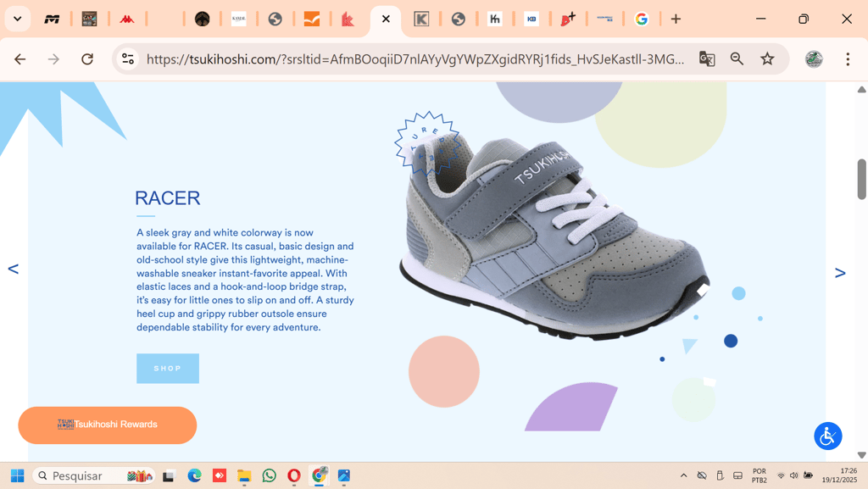Open a new browser tab
868x489 pixels.
click(x=676, y=19)
